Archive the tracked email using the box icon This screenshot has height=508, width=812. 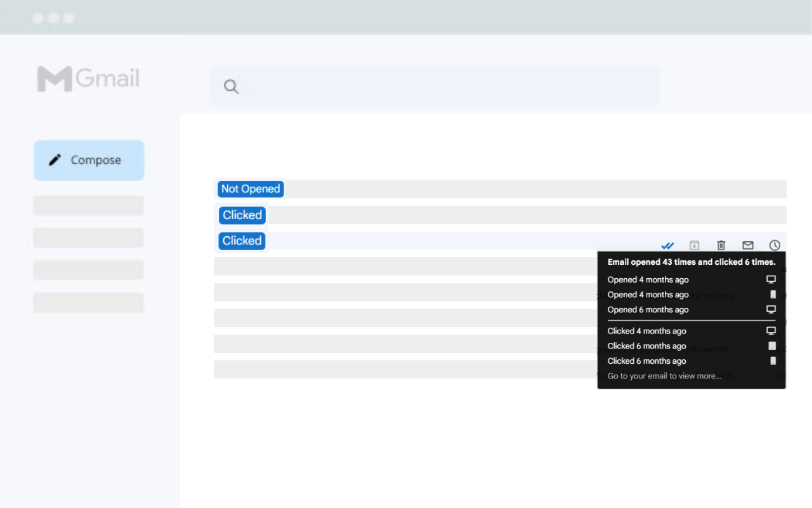click(x=694, y=245)
